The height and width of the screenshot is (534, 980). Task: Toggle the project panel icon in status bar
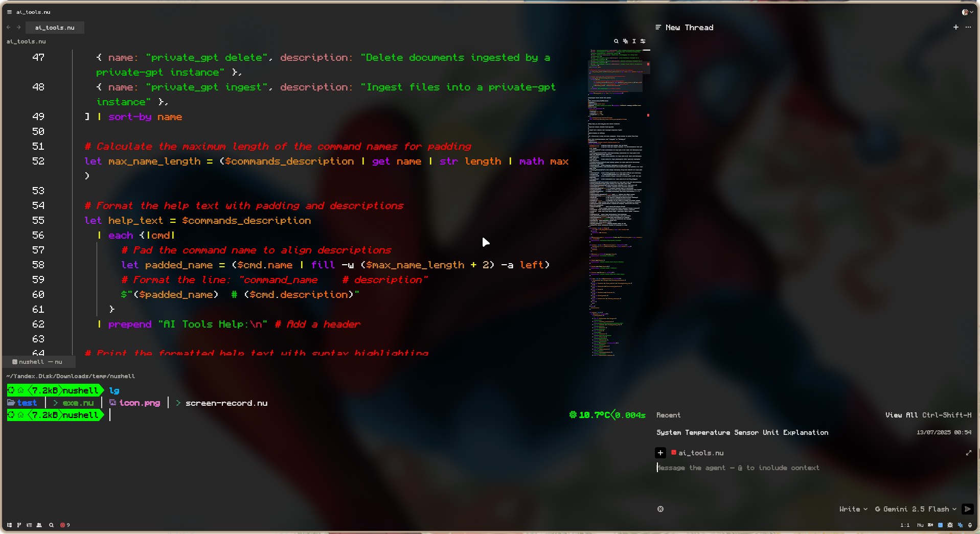click(x=9, y=525)
